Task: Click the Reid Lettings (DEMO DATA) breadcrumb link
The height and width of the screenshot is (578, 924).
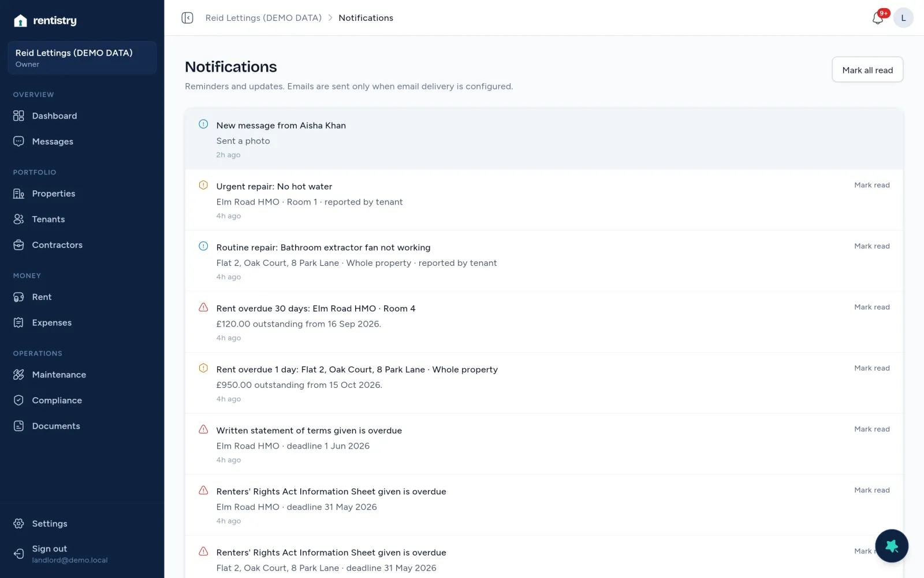Action: pos(263,18)
